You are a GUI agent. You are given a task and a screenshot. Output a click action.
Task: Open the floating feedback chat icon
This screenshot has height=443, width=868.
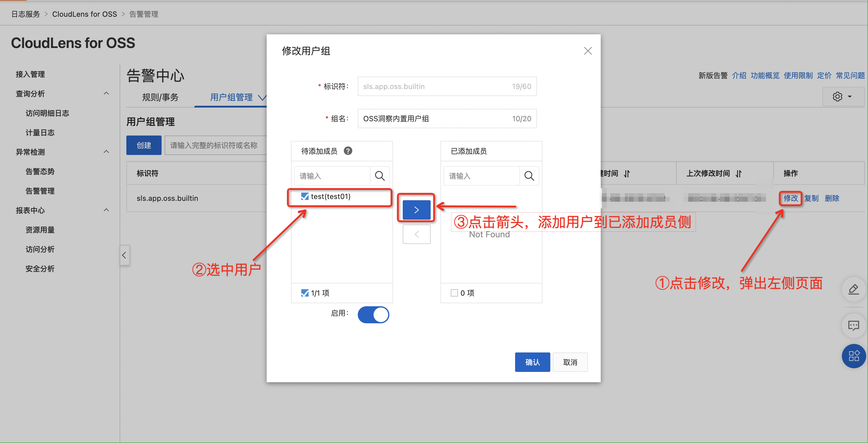(x=853, y=325)
